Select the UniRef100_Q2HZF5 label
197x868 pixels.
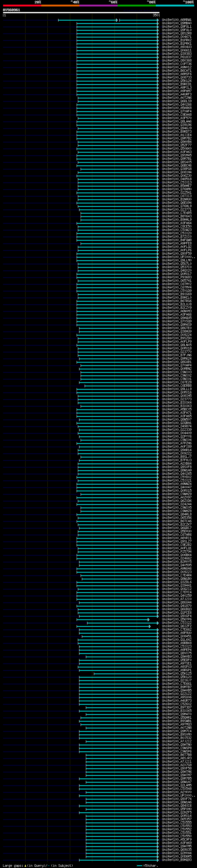point(176,812)
